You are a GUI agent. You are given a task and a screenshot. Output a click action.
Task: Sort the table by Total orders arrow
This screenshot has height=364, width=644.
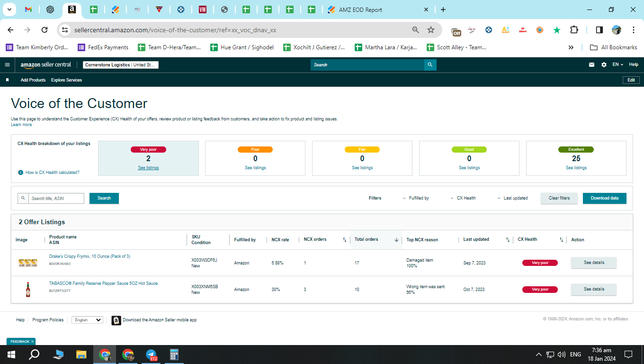396,240
